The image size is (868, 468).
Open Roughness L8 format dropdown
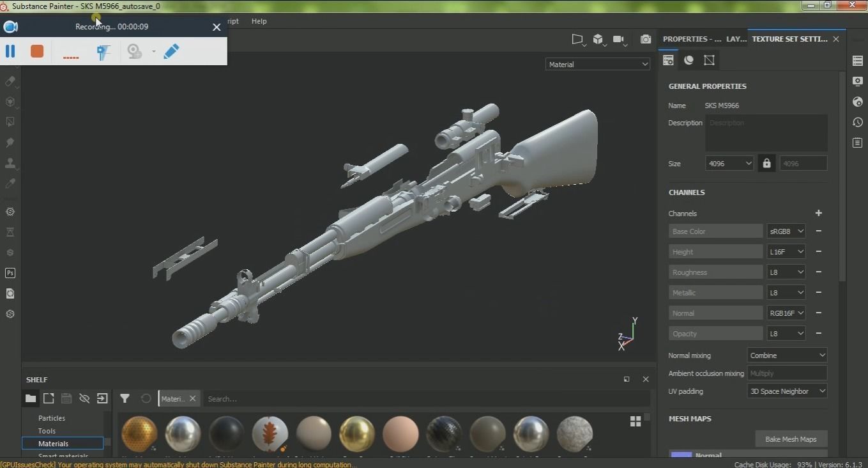786,272
